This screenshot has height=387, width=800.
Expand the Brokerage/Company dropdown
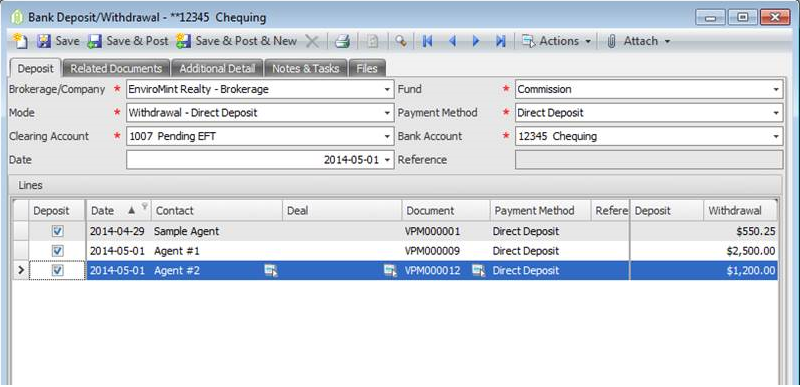pyautogui.click(x=387, y=89)
